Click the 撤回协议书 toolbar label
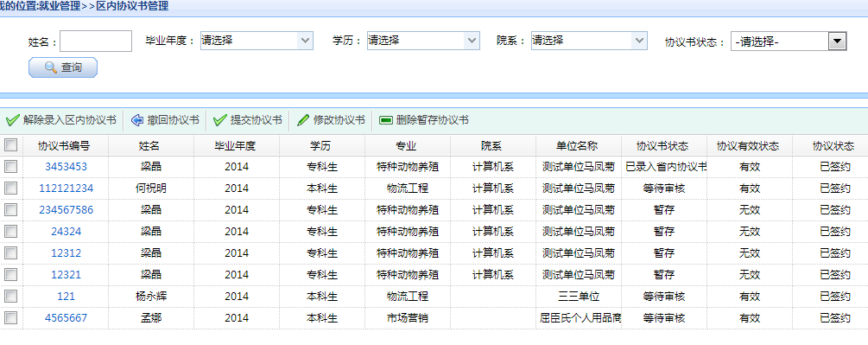868x345 pixels. (174, 120)
